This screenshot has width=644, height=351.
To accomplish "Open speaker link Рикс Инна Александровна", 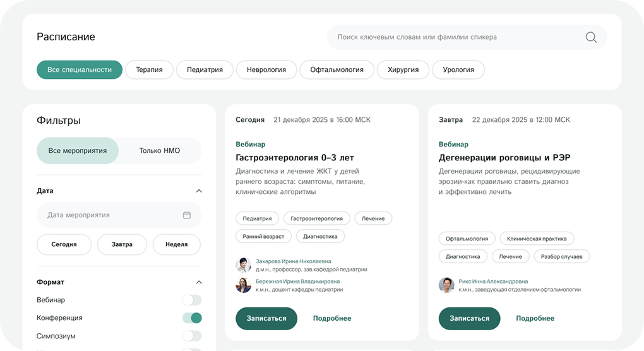I will 493,281.
